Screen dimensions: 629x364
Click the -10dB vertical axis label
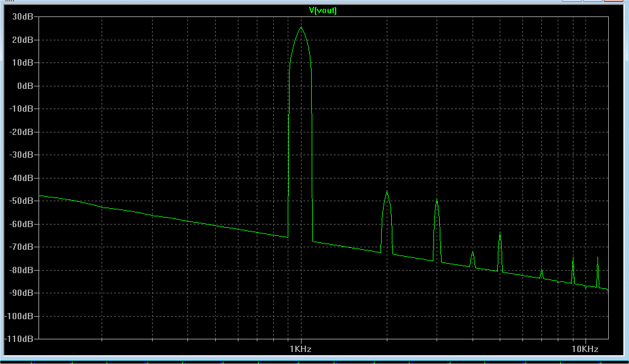click(21, 109)
